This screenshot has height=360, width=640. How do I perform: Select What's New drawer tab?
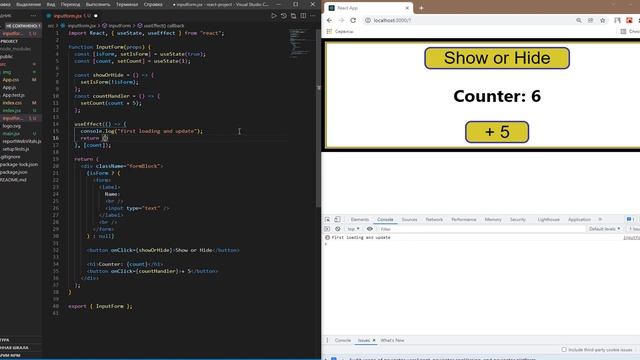[x=392, y=340]
